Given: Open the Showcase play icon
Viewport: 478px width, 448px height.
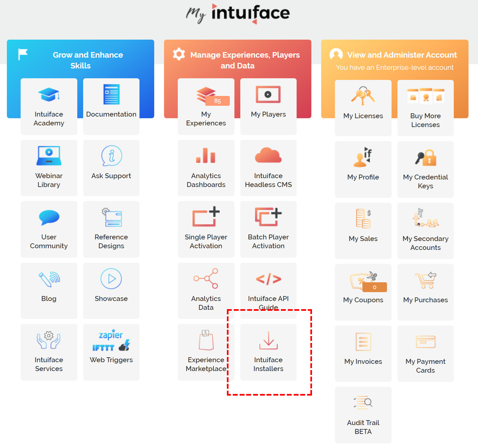Looking at the screenshot, I should click(x=111, y=279).
